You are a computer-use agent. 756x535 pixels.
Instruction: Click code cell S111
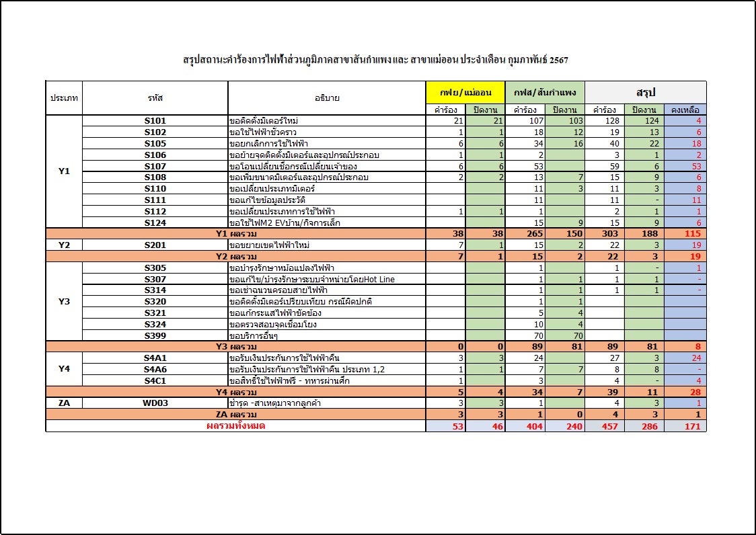point(155,200)
